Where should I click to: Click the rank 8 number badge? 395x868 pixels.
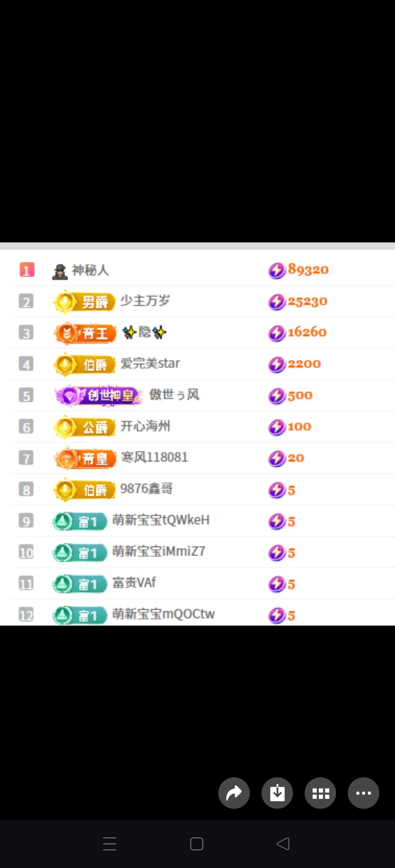point(26,490)
